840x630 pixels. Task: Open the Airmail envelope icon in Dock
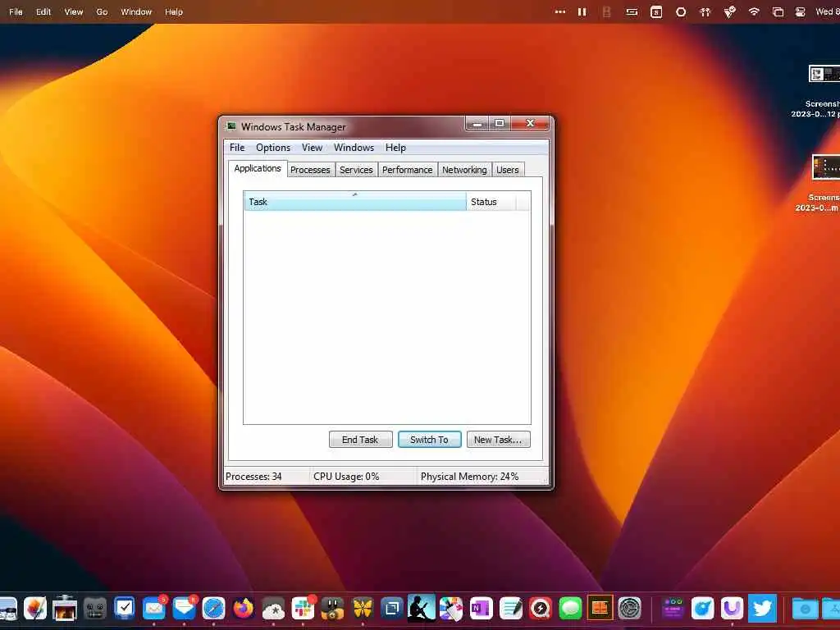point(154,609)
